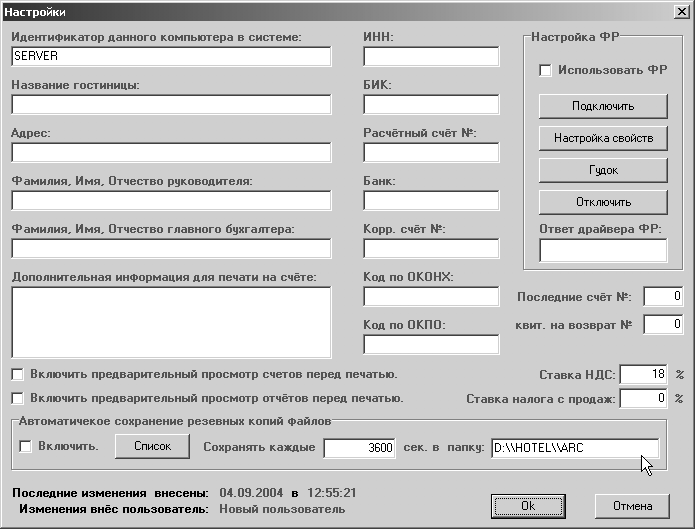Close the Настройки dialog window

(x=681, y=12)
